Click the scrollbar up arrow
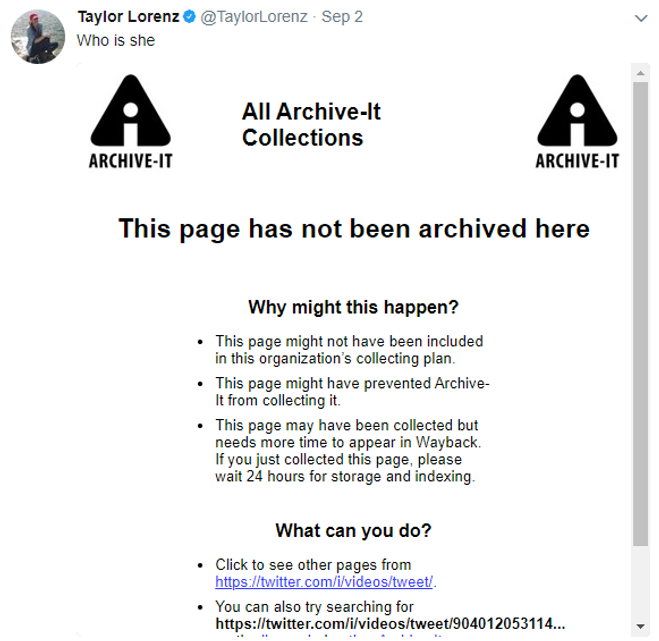Image resolution: width=659 pixels, height=641 pixels. [641, 73]
